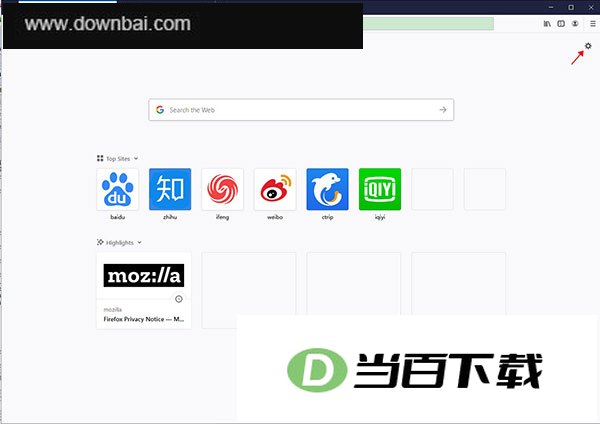Open the Library toolbar icon

(x=547, y=24)
